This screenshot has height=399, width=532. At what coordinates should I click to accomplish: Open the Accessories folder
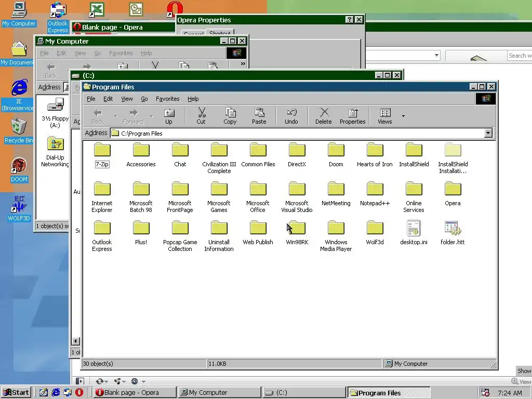[x=141, y=155]
